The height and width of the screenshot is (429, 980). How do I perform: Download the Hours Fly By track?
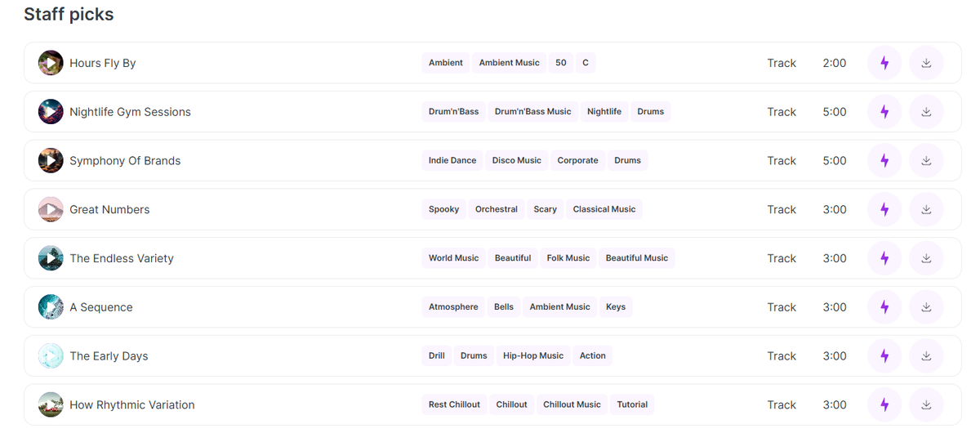click(x=926, y=63)
